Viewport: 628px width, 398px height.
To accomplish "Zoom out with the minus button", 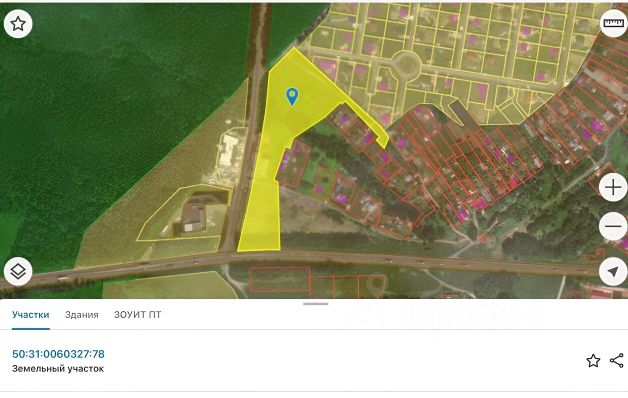I will coord(613,226).
